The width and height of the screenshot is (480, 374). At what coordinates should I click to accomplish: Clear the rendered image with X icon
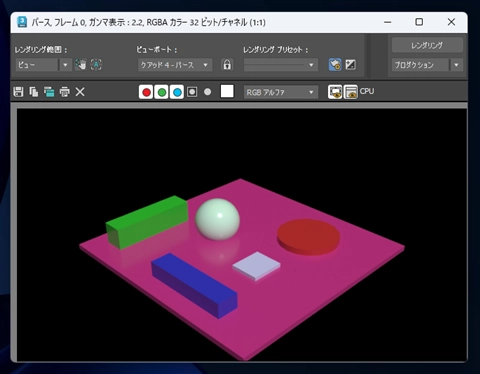(x=80, y=92)
